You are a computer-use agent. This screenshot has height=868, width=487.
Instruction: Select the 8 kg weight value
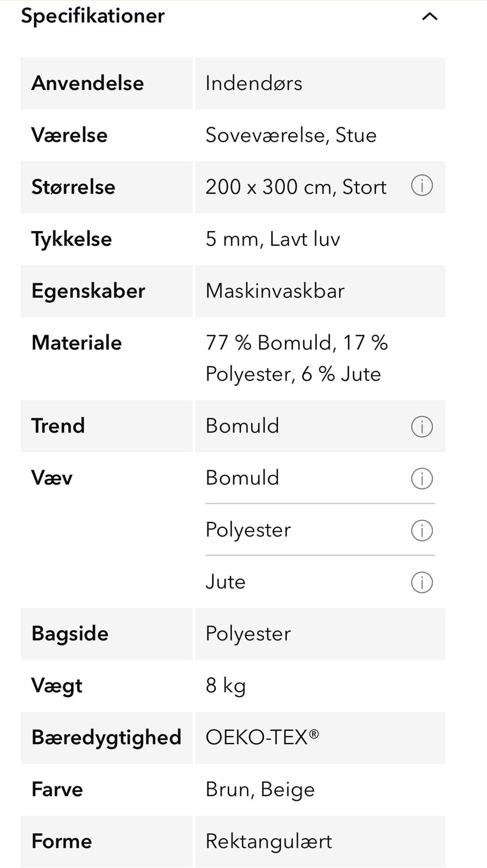[x=225, y=686]
